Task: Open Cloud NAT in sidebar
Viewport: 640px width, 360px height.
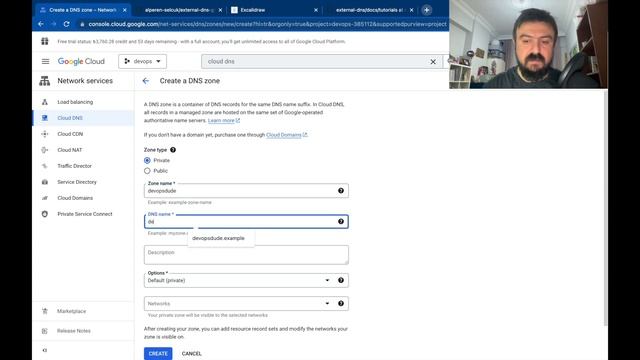Action: [x=70, y=150]
